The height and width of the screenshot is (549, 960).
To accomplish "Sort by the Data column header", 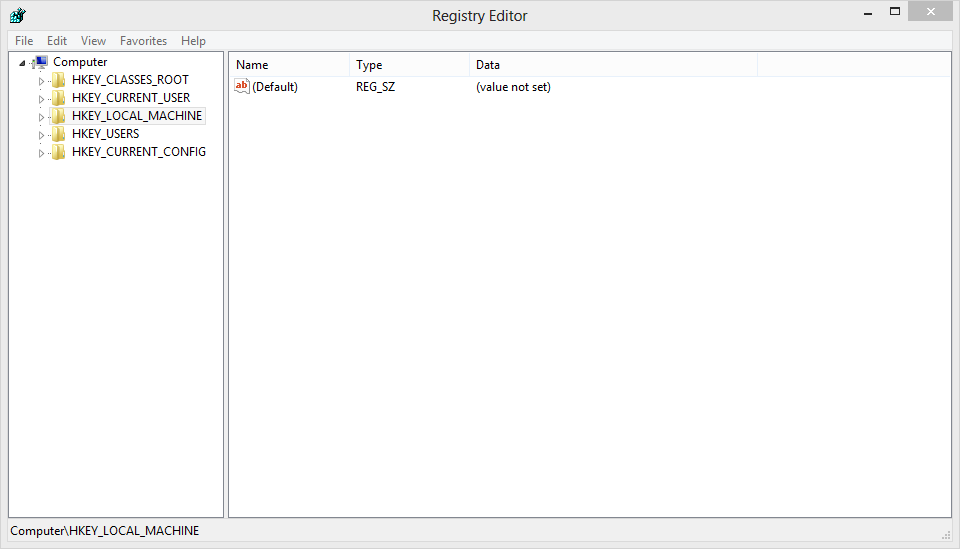I will click(x=613, y=64).
